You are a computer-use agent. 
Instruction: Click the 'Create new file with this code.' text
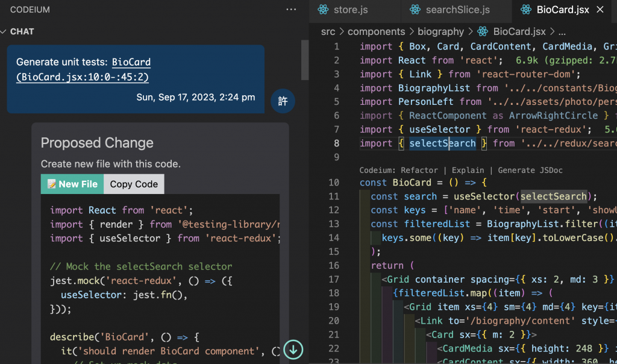point(111,164)
